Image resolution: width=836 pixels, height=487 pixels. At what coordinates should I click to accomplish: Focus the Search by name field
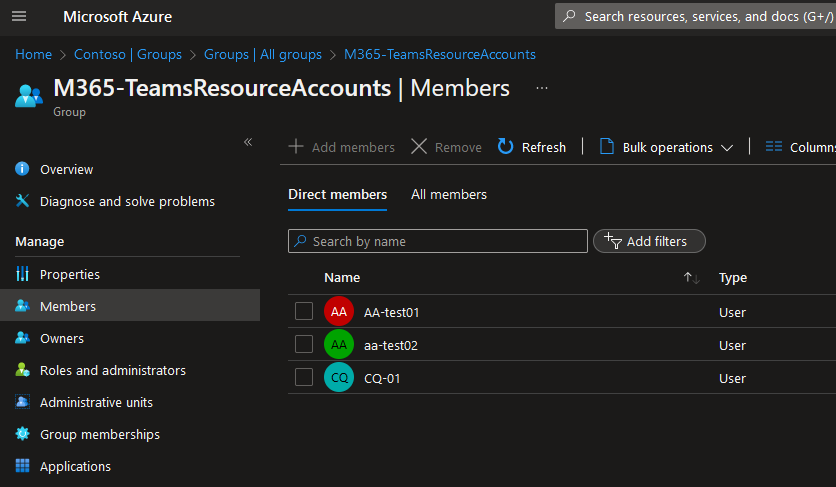[438, 241]
